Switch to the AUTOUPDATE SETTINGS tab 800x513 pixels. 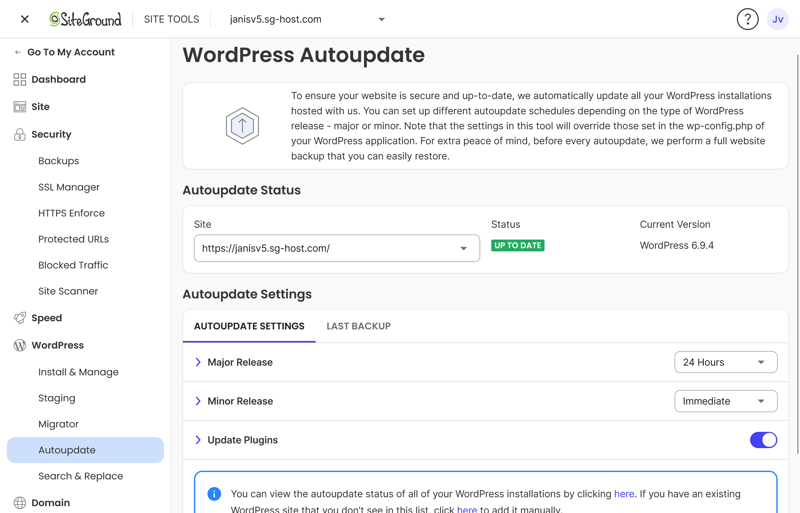249,326
